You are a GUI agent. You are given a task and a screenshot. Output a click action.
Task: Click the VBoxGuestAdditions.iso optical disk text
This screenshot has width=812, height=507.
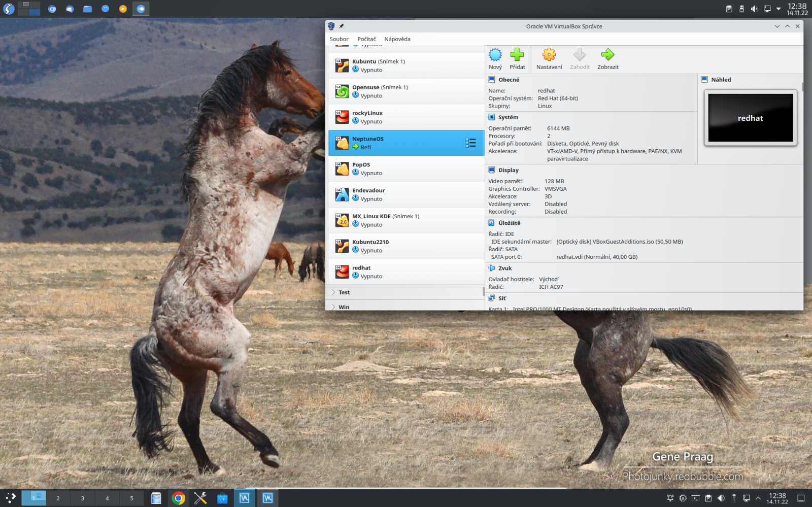pos(620,242)
